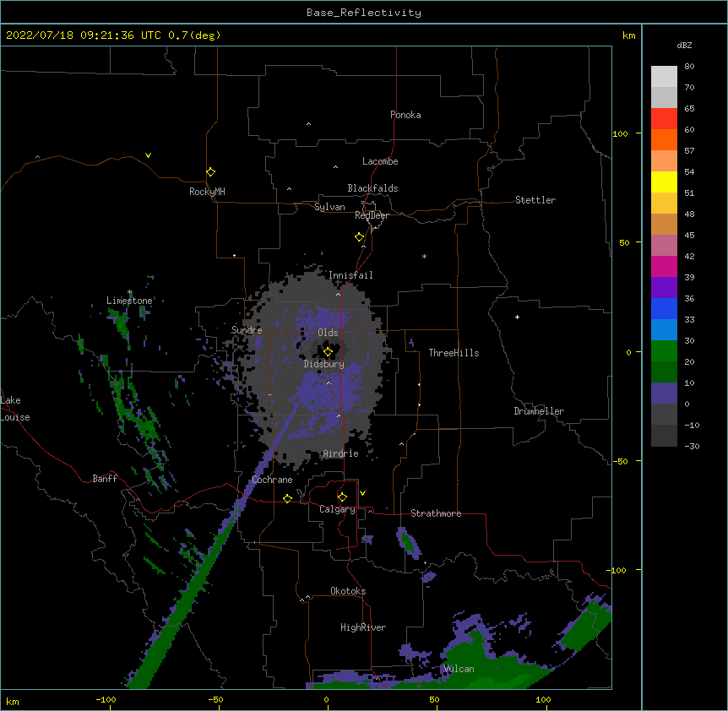Click the white asterisk marker east of Innisfail
Screen dimensions: 728x711
424,256
